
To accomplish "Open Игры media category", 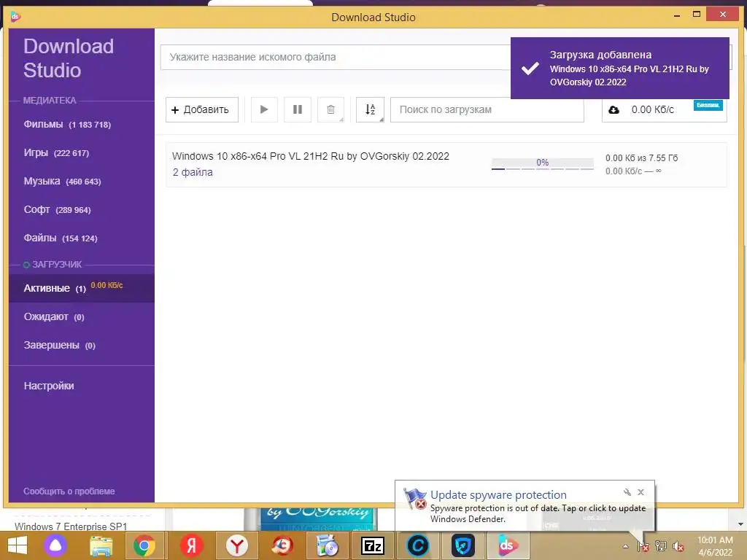I will [x=56, y=153].
